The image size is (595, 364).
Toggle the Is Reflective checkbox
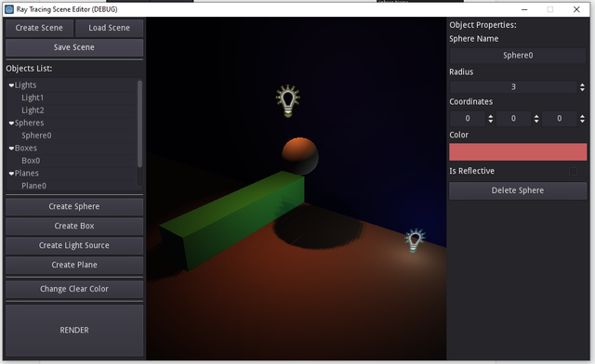point(573,172)
